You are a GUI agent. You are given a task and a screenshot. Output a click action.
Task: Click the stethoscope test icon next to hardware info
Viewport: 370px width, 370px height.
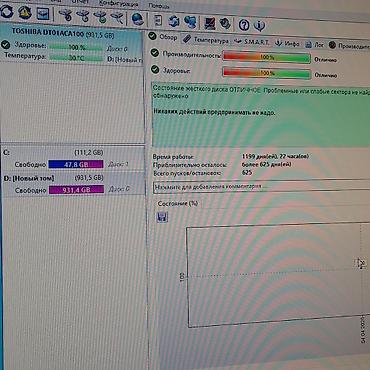(66, 15)
